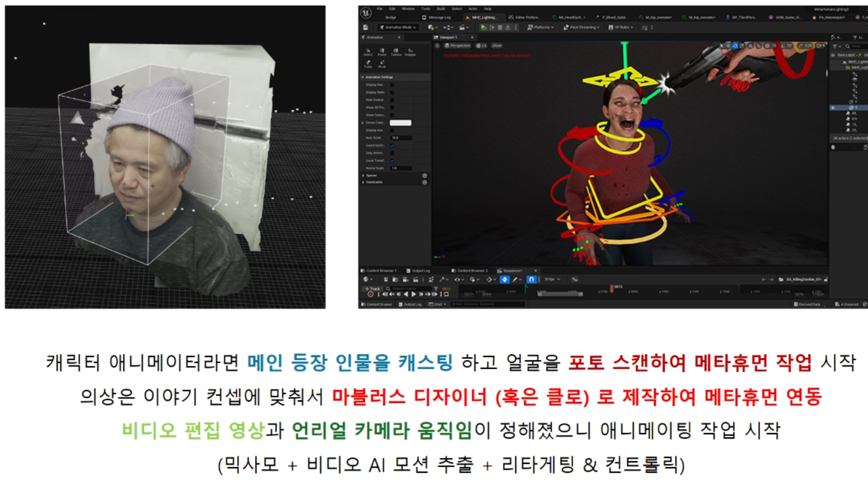Viewport: 868px width, 484px height.
Task: Toggle the blue Sequencer snapping magnet icon
Action: coord(531,279)
